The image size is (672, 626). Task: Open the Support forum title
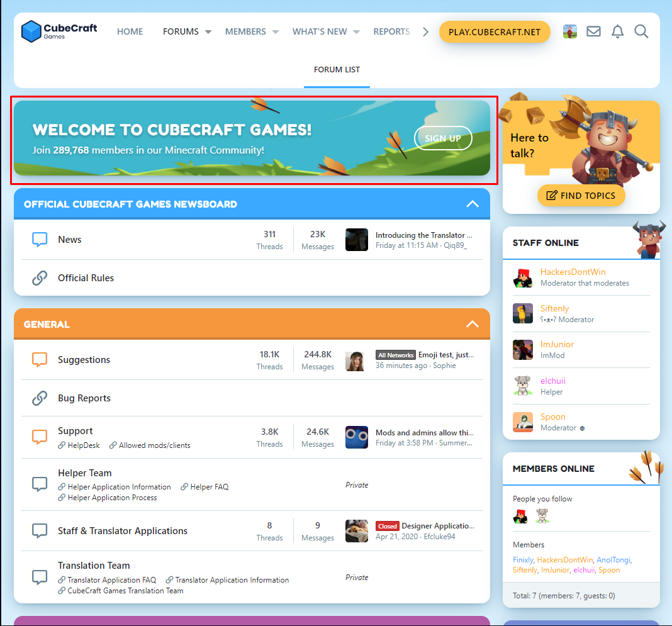point(76,430)
